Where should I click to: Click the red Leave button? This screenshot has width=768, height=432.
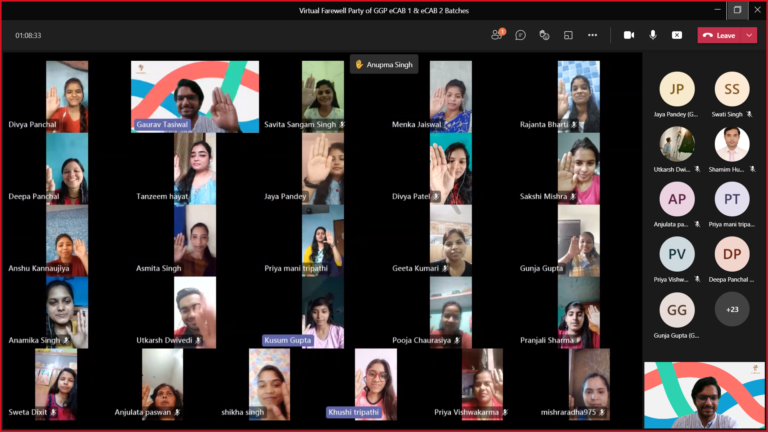click(x=719, y=35)
